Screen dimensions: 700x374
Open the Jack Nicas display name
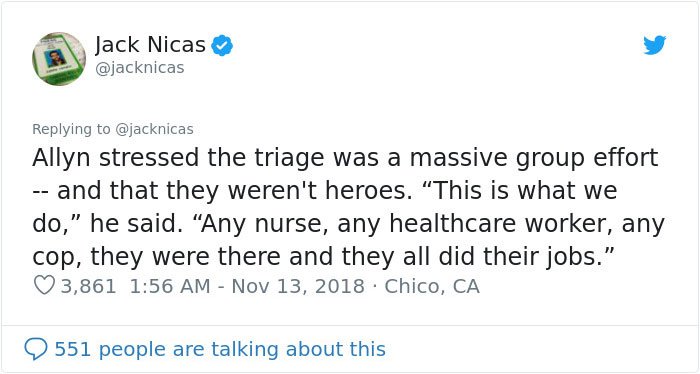[x=150, y=45]
